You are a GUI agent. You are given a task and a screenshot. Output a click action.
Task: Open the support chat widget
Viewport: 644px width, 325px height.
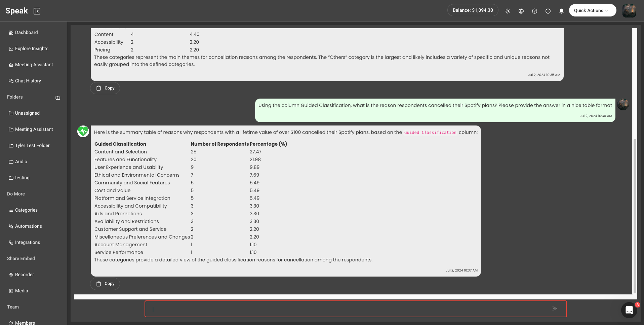pos(629,310)
